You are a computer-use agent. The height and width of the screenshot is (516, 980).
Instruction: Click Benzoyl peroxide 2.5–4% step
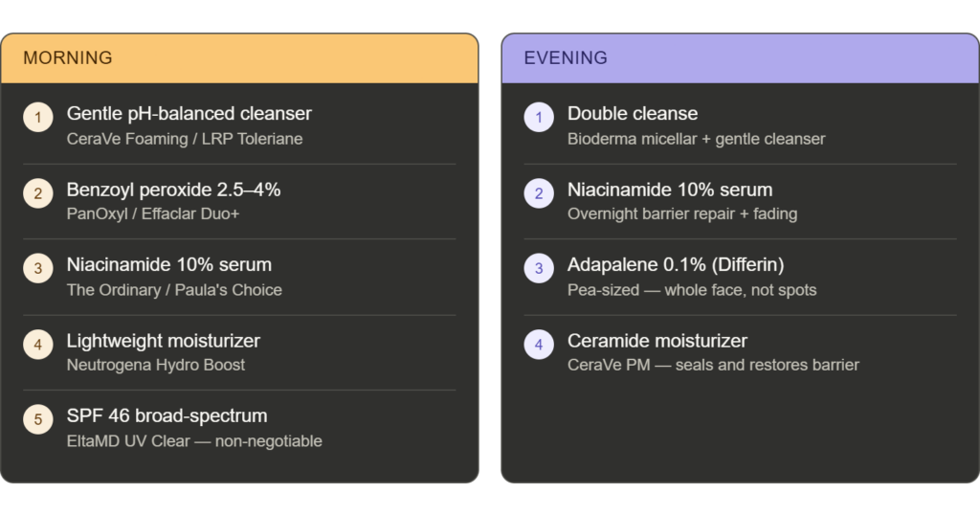[x=173, y=190]
